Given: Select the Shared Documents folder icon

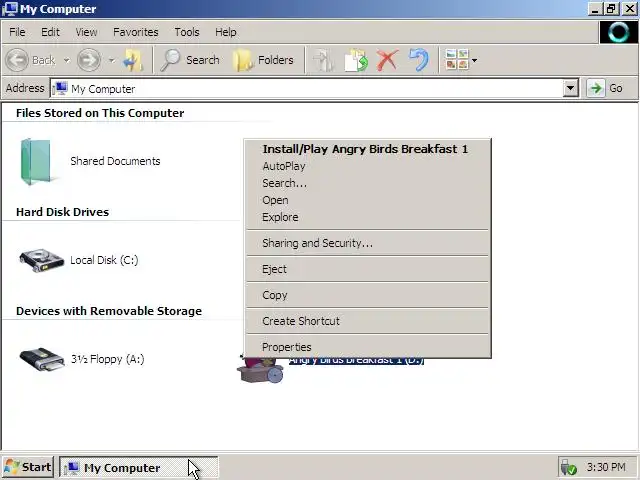Looking at the screenshot, I should coord(37,162).
